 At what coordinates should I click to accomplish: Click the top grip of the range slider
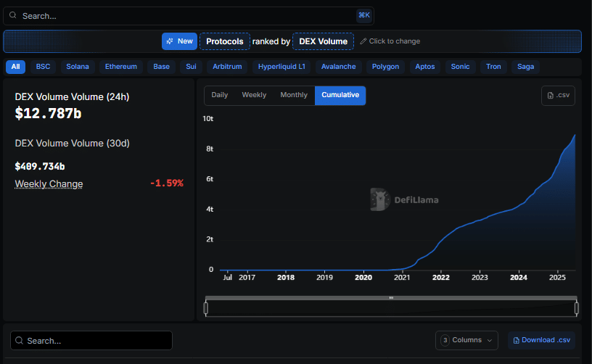[x=391, y=297]
